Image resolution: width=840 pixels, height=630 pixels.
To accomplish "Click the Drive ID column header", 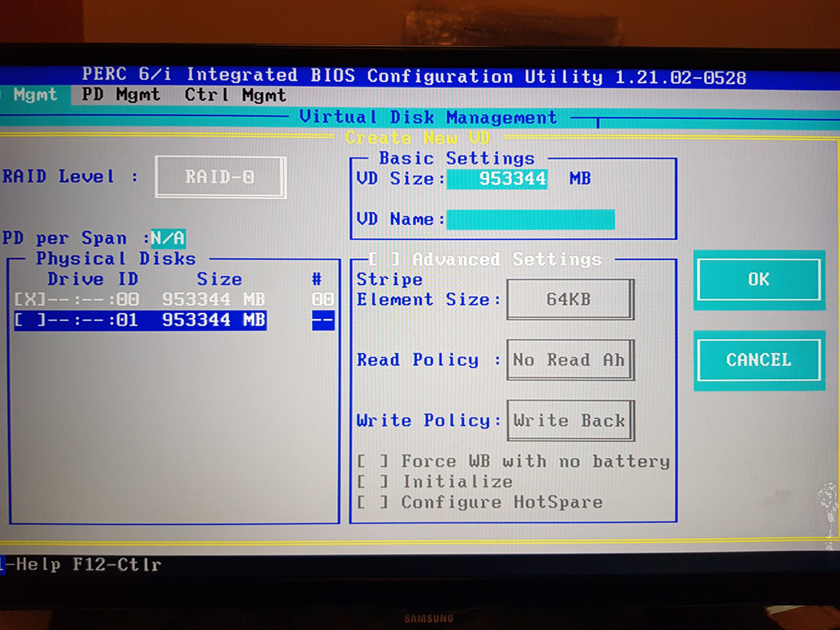I will pyautogui.click(x=93, y=279).
